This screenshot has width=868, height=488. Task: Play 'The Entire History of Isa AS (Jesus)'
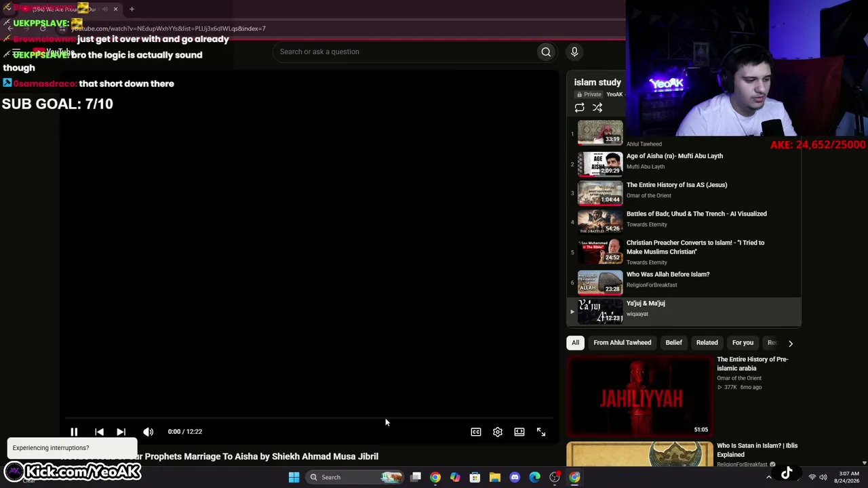pos(677,185)
